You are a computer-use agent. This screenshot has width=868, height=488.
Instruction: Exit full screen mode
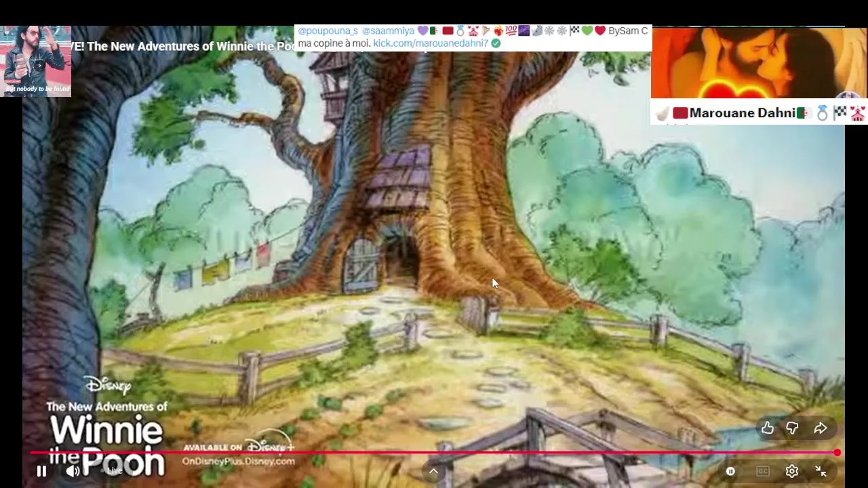821,471
